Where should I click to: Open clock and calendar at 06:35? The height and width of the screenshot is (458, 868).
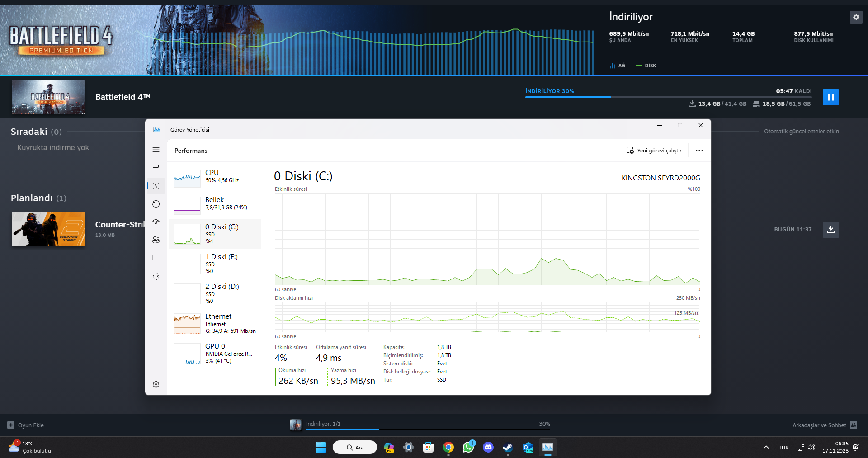[835, 447]
